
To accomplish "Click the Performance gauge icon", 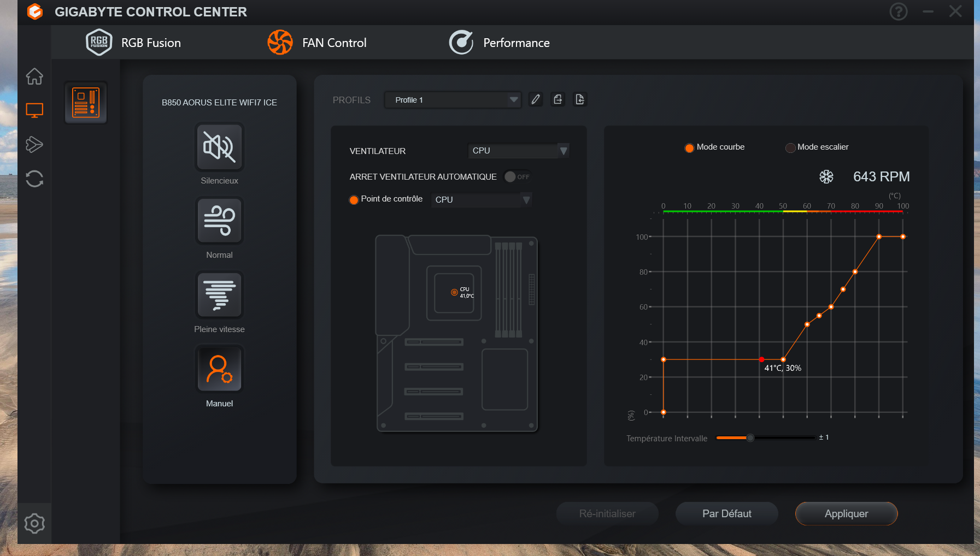I will coord(461,42).
